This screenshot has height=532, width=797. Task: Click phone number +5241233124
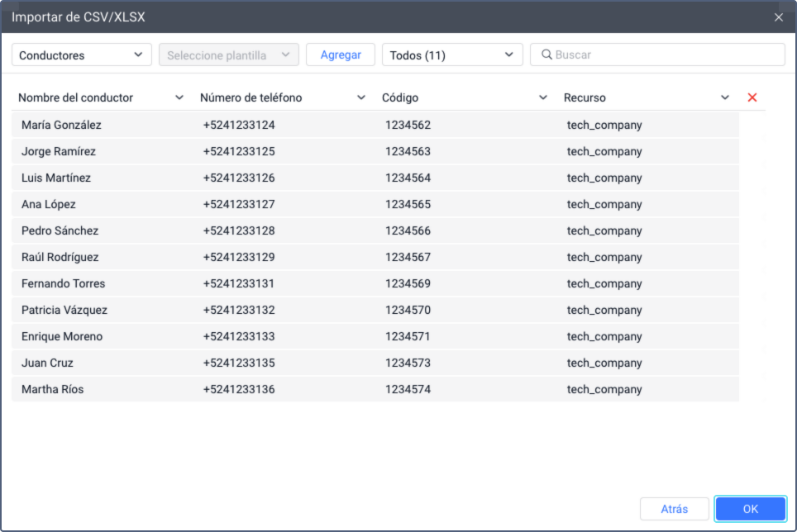click(239, 125)
